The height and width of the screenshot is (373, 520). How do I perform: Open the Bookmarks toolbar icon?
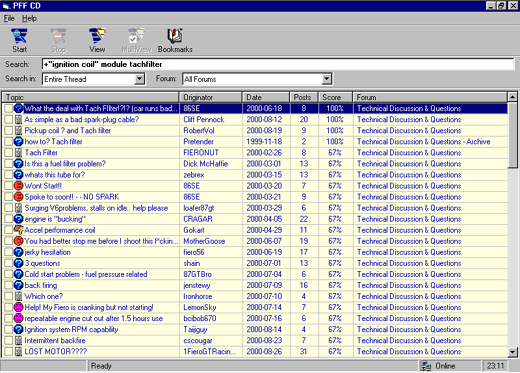pyautogui.click(x=175, y=36)
